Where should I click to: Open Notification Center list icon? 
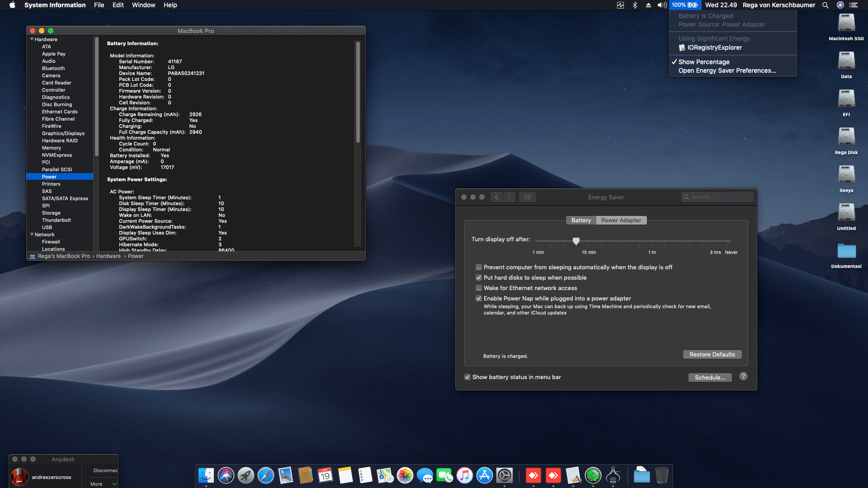(x=854, y=5)
